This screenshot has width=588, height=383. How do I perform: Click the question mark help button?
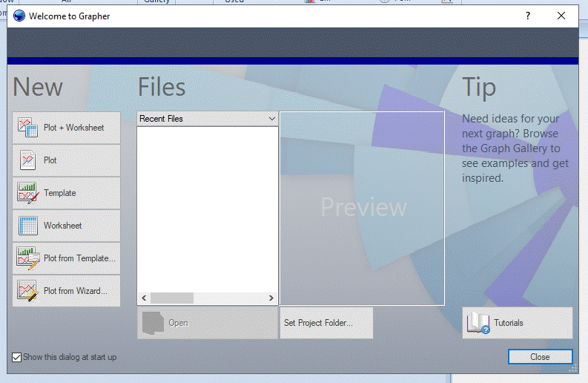528,16
